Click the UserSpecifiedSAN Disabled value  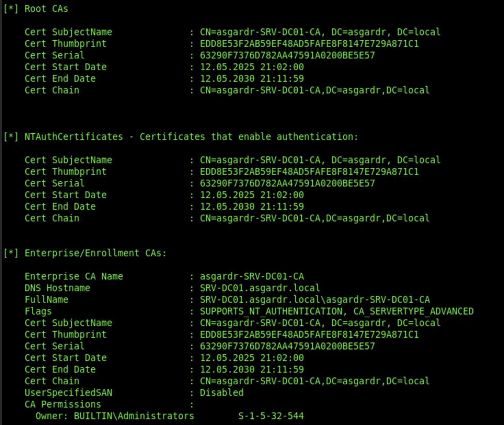[222, 392]
